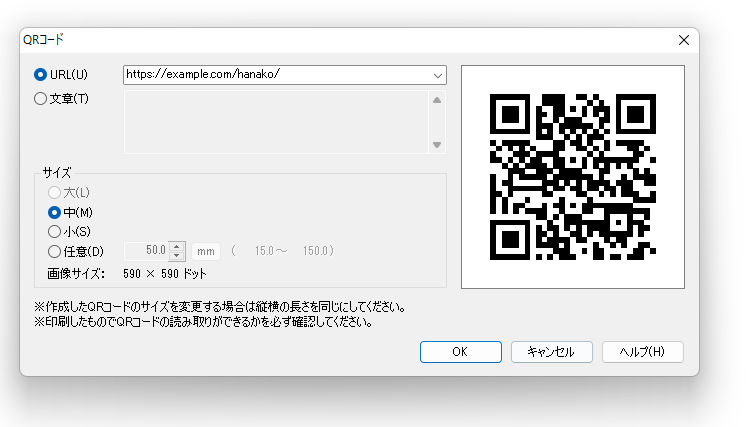Click the 50.0 custom size field

tap(146, 251)
